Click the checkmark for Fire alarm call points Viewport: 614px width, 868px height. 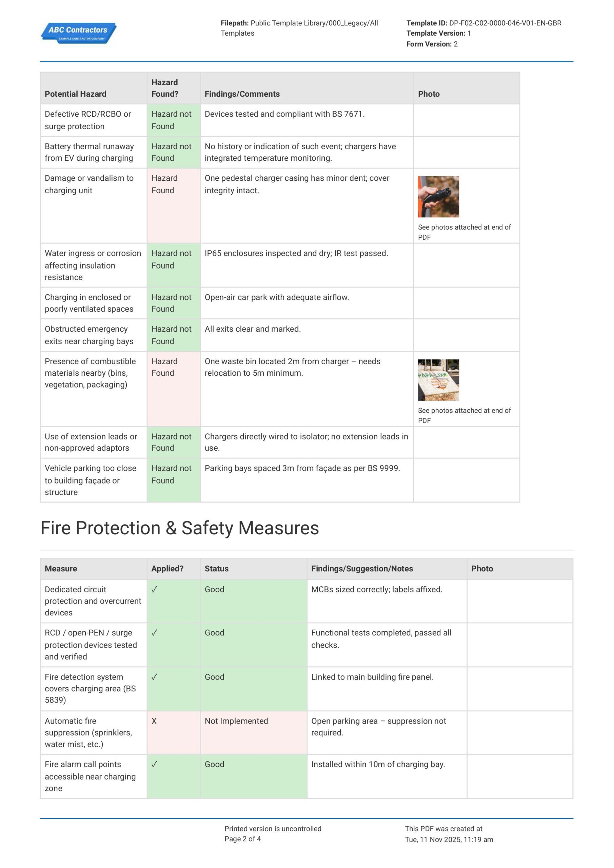pos(154,764)
